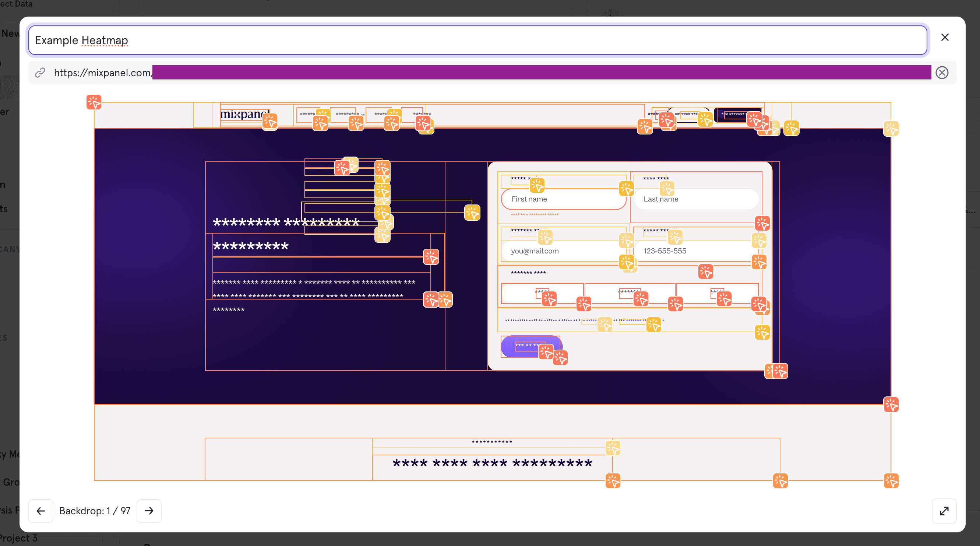Open fullscreen with the expand icon at bottom right
The width and height of the screenshot is (980, 546).
[944, 511]
